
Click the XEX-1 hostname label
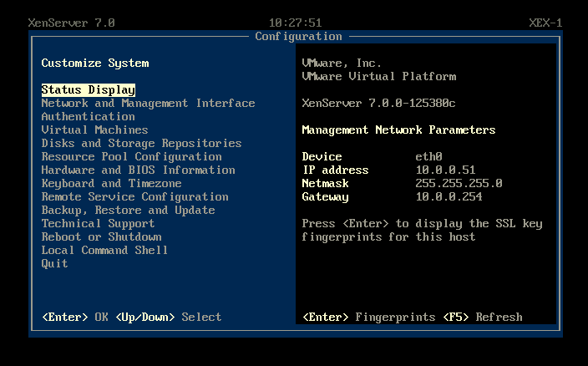(x=545, y=23)
